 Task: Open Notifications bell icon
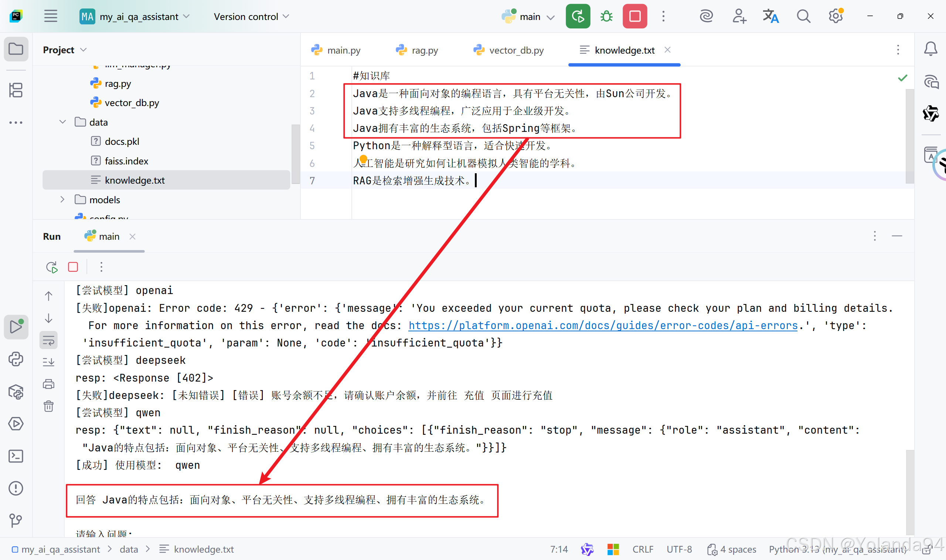tap(930, 49)
